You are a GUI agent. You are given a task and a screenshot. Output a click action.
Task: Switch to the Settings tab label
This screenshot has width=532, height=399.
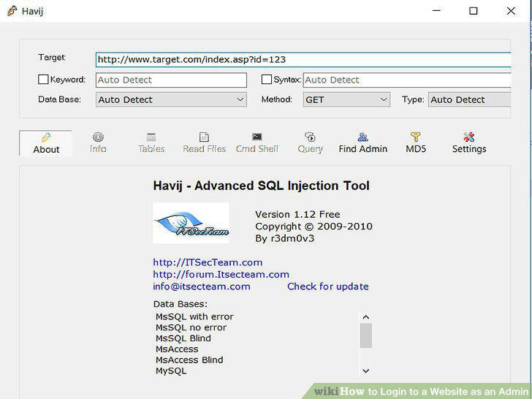point(469,149)
